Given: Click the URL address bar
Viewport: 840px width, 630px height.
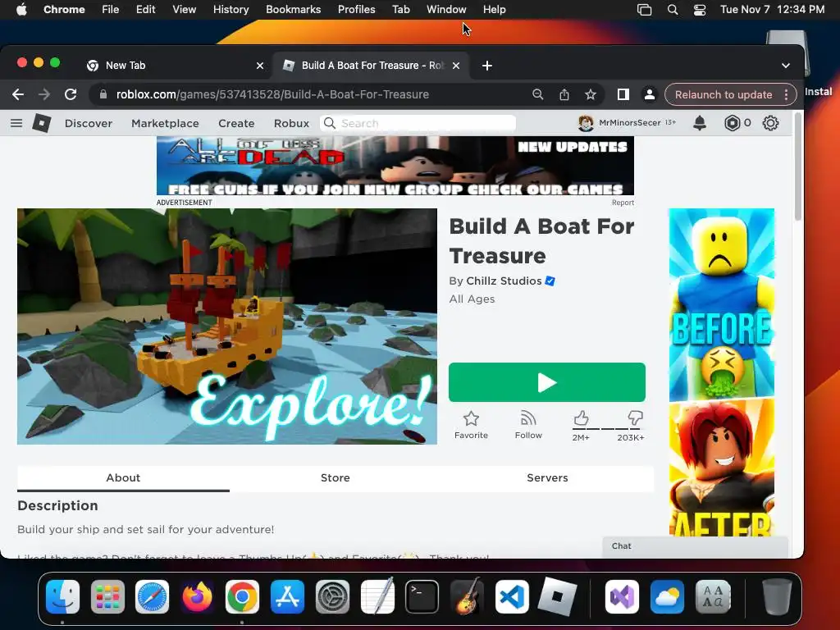Looking at the screenshot, I should click(x=311, y=94).
